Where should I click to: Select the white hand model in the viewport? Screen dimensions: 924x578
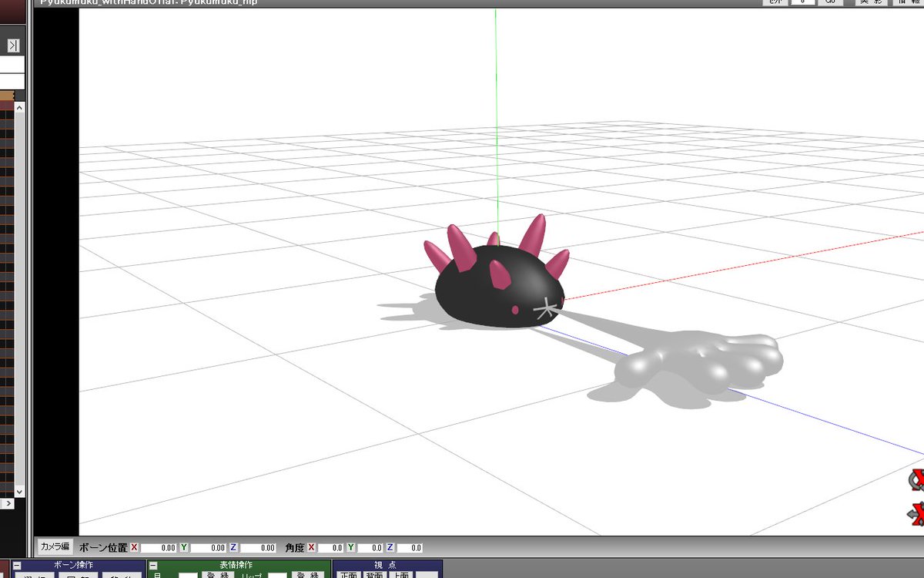coord(701,361)
